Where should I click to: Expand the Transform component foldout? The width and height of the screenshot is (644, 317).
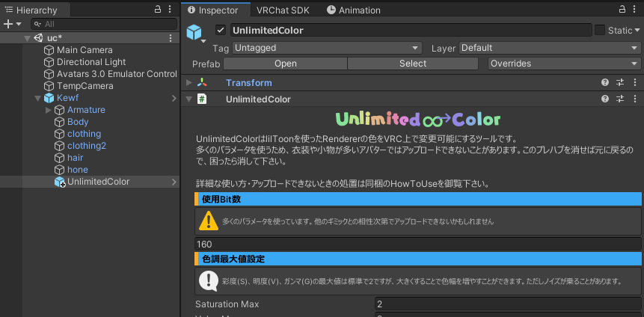coord(189,83)
